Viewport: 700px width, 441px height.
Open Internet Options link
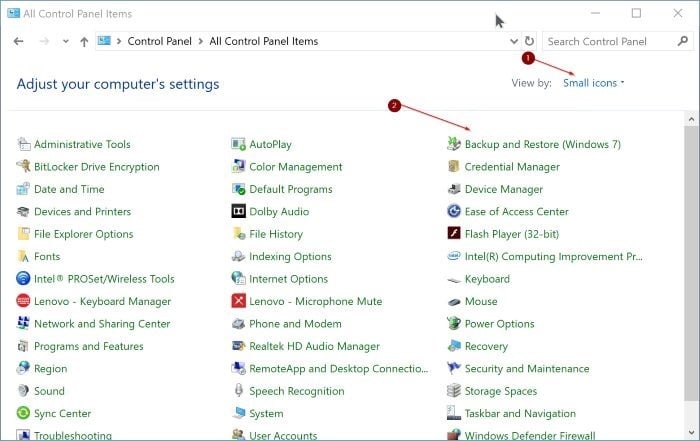click(288, 279)
